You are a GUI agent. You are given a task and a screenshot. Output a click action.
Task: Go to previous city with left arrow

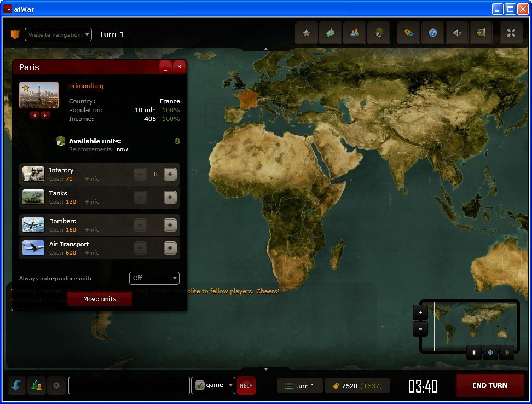coord(34,116)
